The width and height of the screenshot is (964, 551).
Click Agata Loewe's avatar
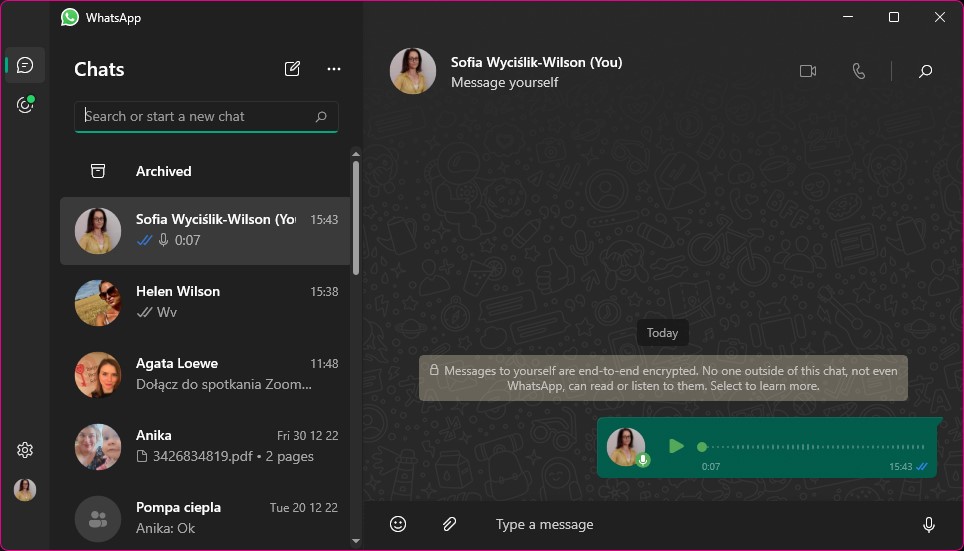98,375
